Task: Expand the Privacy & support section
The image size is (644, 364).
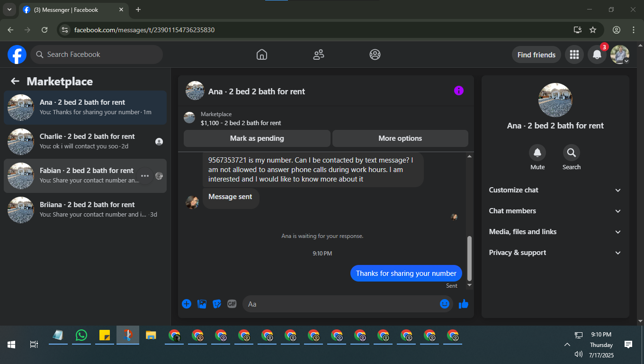Action: pos(555,253)
